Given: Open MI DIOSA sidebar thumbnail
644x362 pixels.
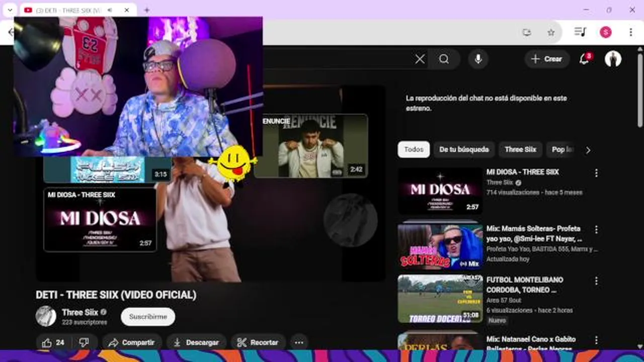Looking at the screenshot, I should pyautogui.click(x=440, y=191).
